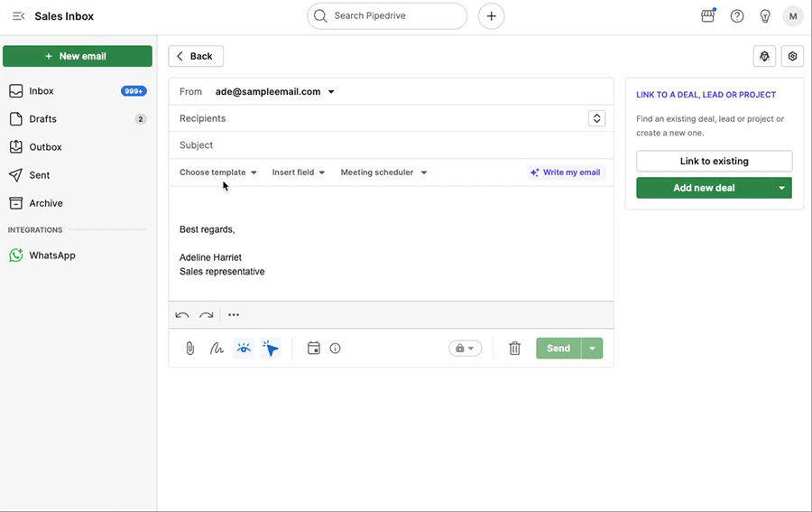Image resolution: width=812 pixels, height=512 pixels.
Task: Open Meeting scheduler dropdown
Action: 383,172
